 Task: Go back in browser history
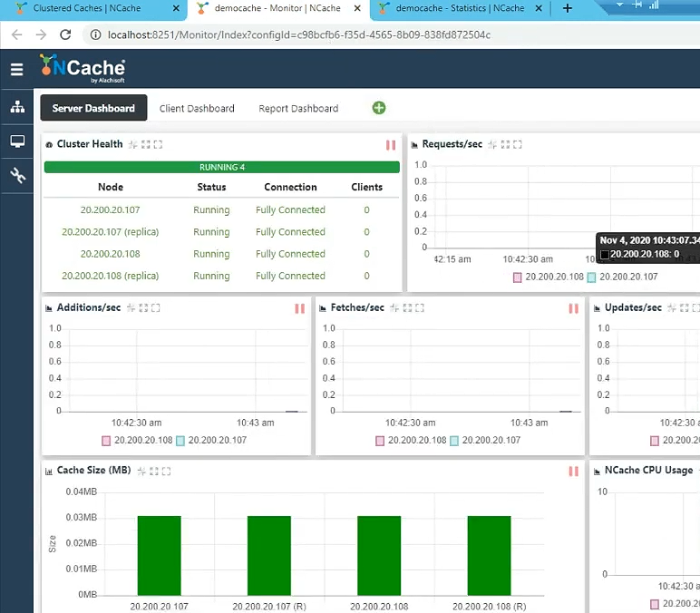click(16, 34)
